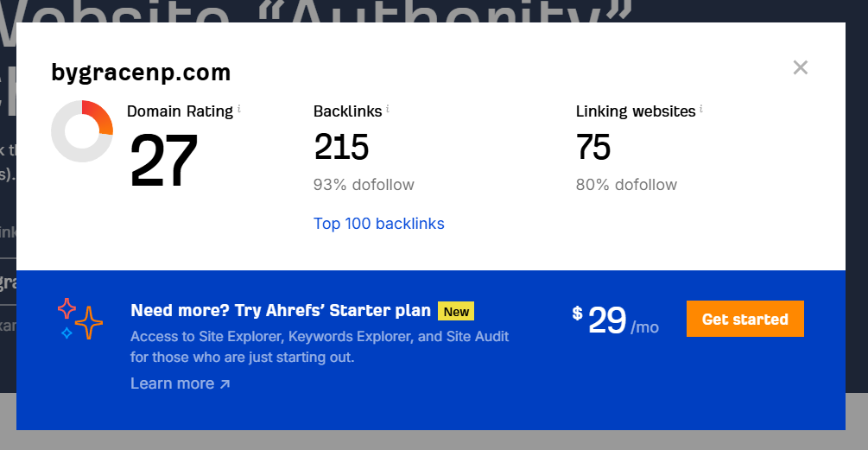This screenshot has width=868, height=450.
Task: Click the Linking websites info icon
Action: pos(701,109)
